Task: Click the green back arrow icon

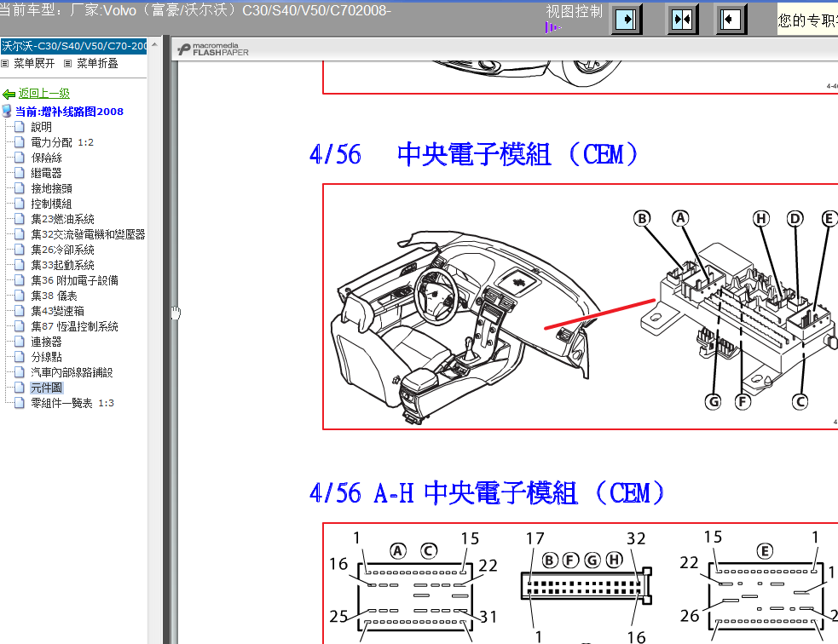Action: click(x=9, y=95)
